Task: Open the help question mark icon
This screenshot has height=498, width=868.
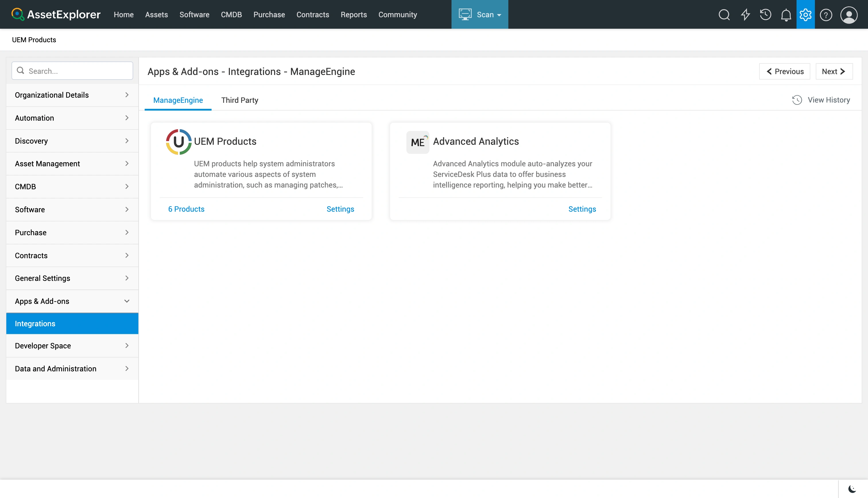Action: tap(826, 15)
